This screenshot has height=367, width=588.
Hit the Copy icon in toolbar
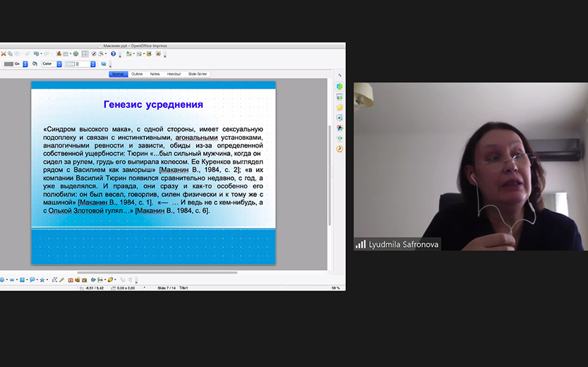10,54
